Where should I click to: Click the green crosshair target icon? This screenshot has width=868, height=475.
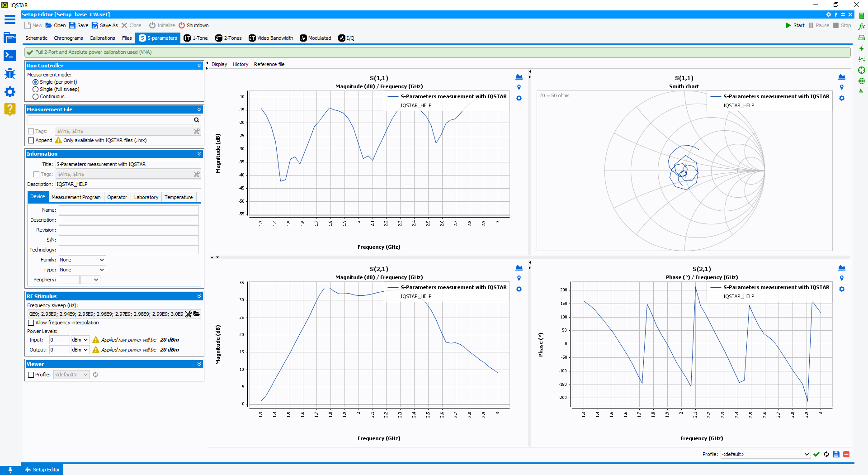(x=862, y=70)
